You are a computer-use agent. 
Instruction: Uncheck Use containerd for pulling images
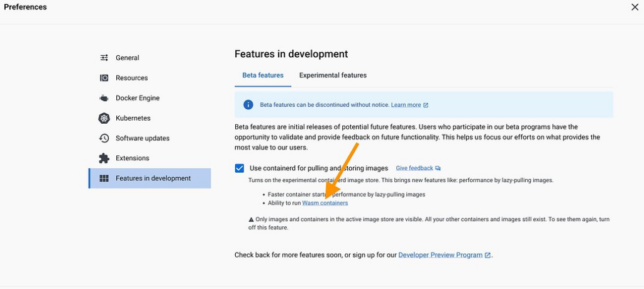click(240, 168)
